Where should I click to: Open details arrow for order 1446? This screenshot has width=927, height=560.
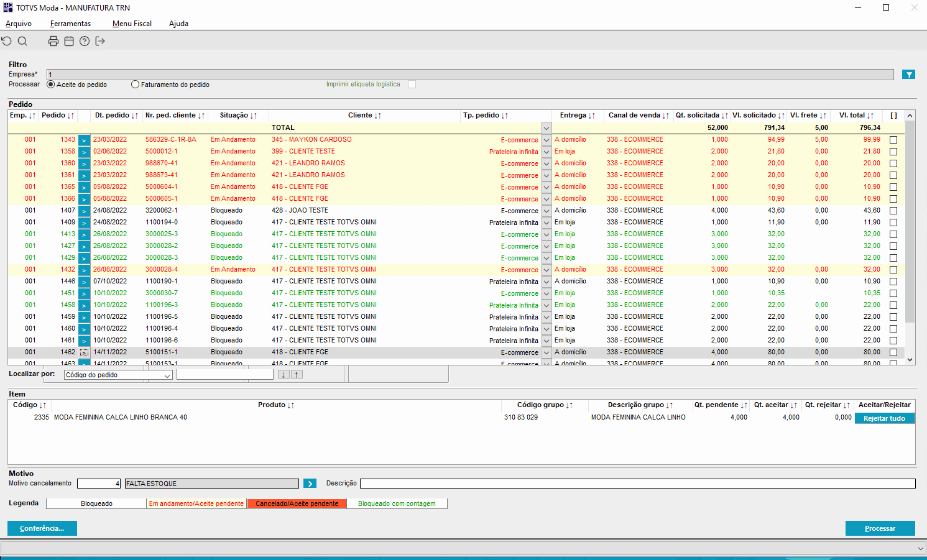[x=84, y=282]
